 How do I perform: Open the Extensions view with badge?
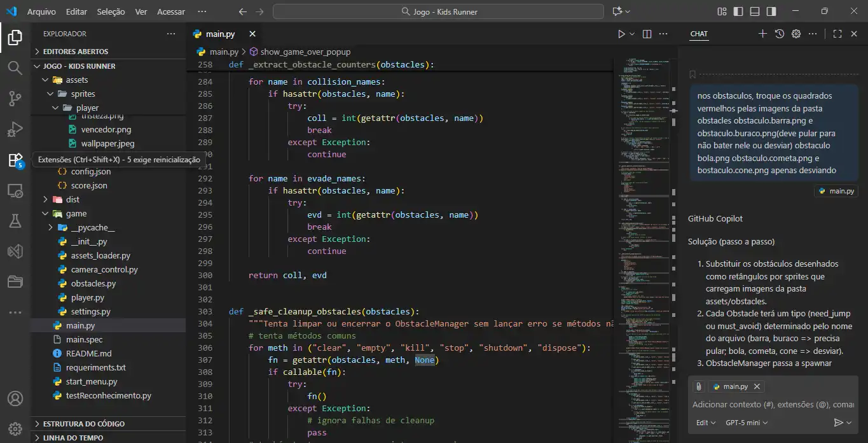click(15, 160)
